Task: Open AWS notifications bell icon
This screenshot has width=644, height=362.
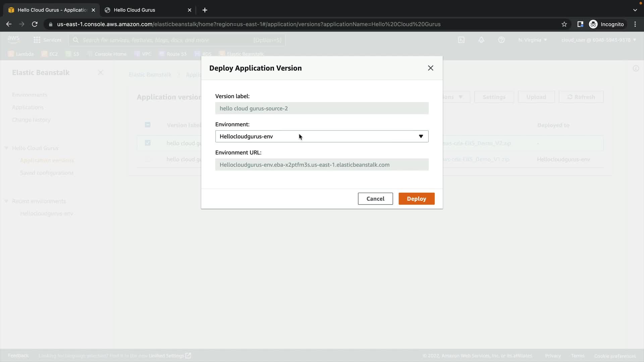Action: 481,40
